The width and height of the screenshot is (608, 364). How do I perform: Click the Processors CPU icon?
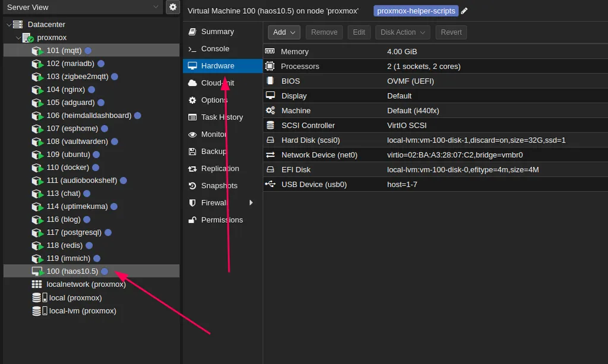pyautogui.click(x=270, y=67)
